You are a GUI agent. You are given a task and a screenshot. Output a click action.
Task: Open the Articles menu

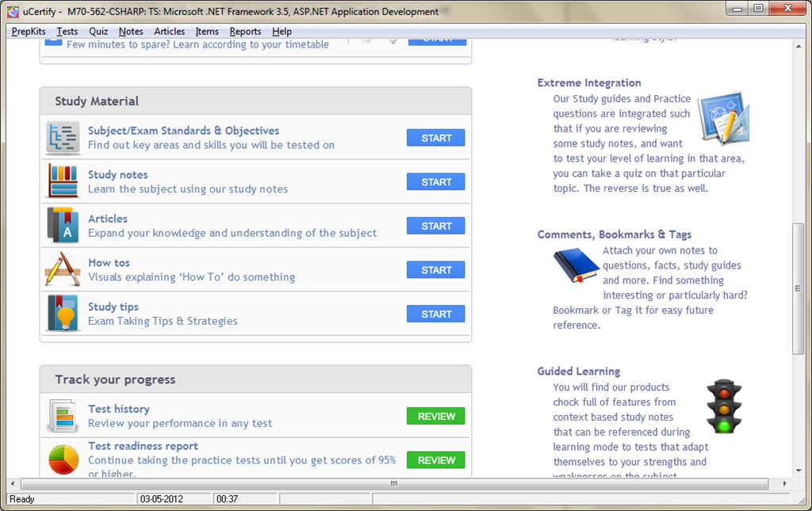170,32
